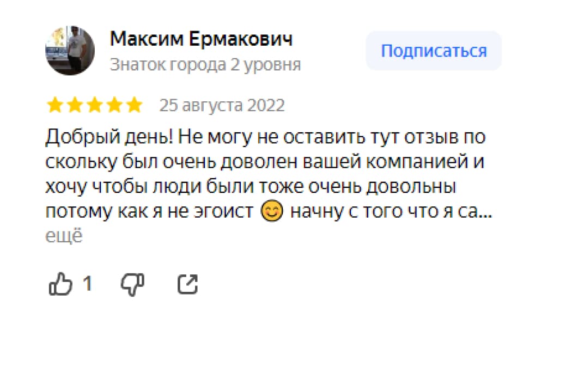
Task: Expand full review via "ещё"
Action: pos(63,237)
